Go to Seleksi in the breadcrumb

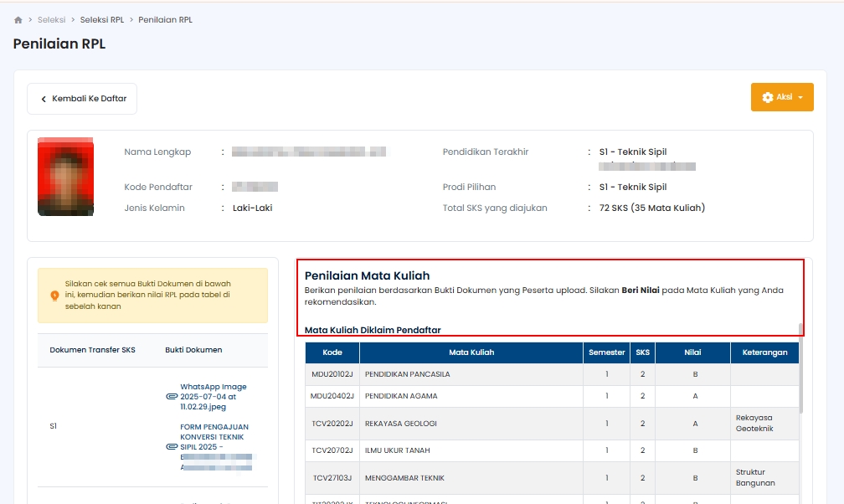pyautogui.click(x=52, y=19)
